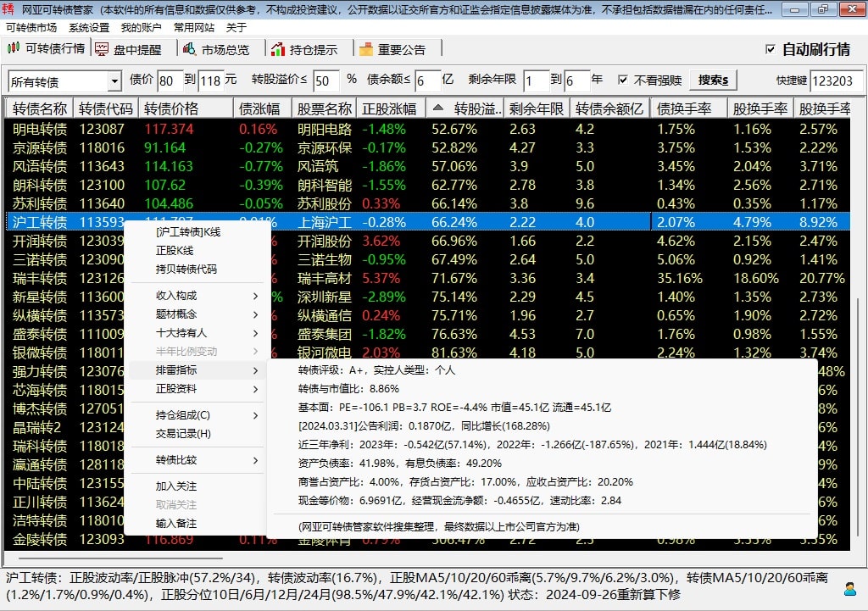The height and width of the screenshot is (611, 868).
Task: Open the 关于 menu
Action: 236,28
